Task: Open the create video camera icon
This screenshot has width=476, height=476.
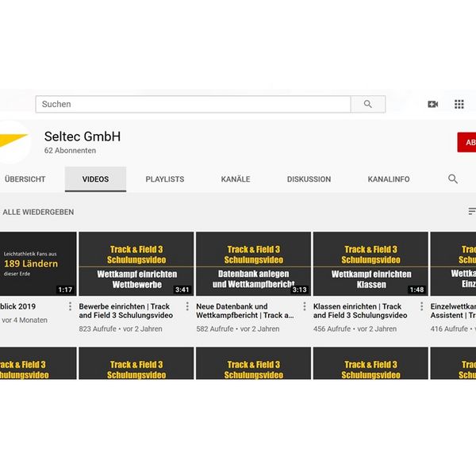Action: (432, 104)
